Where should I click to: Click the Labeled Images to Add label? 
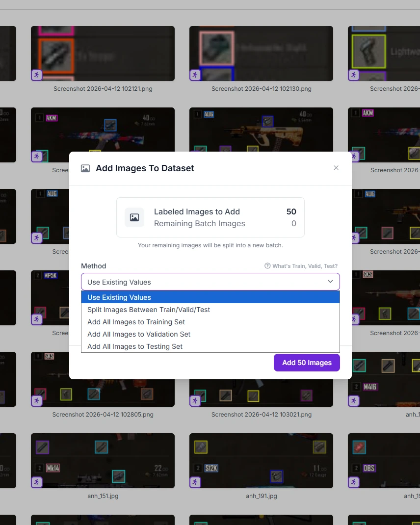pos(197,211)
